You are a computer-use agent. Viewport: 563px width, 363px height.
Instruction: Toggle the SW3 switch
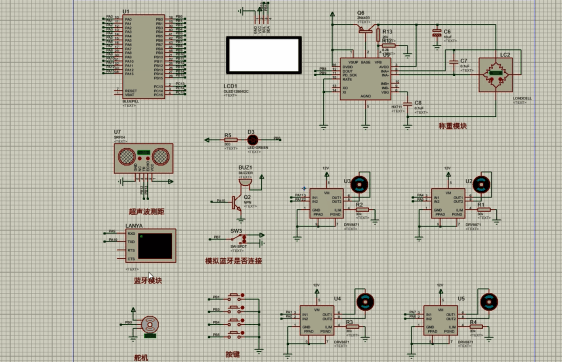pos(238,238)
